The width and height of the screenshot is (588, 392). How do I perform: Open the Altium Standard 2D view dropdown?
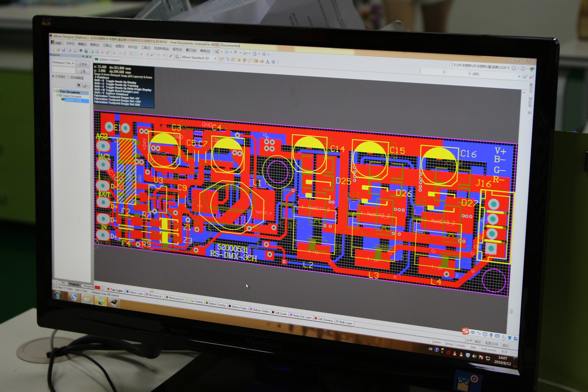tap(215, 59)
